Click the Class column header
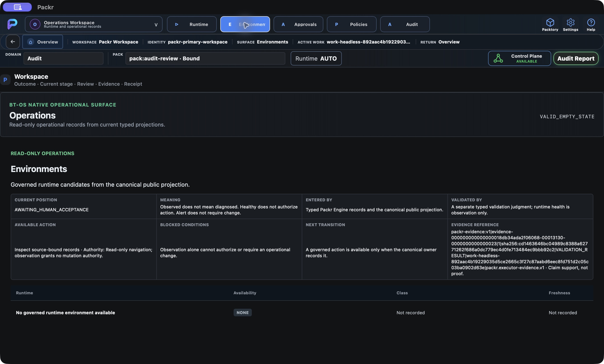604x364 pixels. click(x=402, y=293)
